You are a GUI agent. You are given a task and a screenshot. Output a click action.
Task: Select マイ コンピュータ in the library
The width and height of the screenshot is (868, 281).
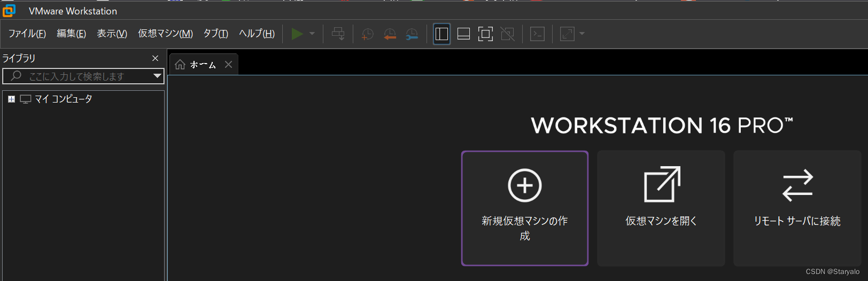pyautogui.click(x=64, y=99)
